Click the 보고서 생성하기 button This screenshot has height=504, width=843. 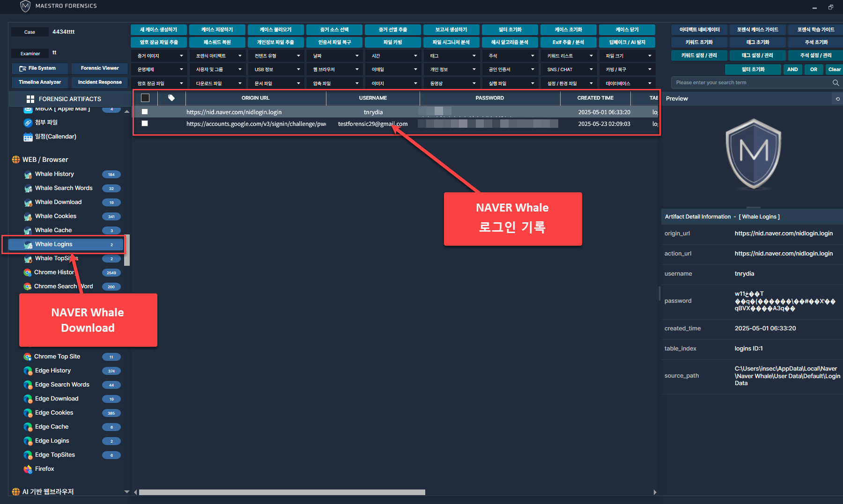(451, 29)
